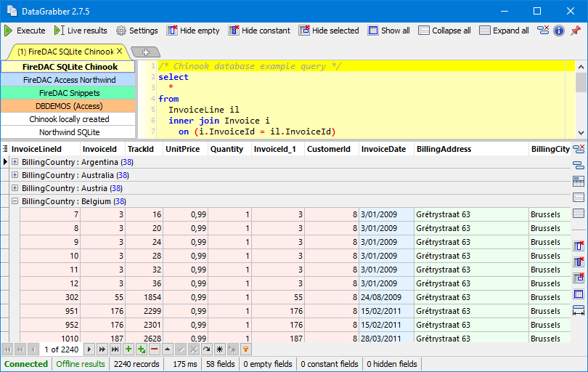Run the query with Execute

(25, 31)
